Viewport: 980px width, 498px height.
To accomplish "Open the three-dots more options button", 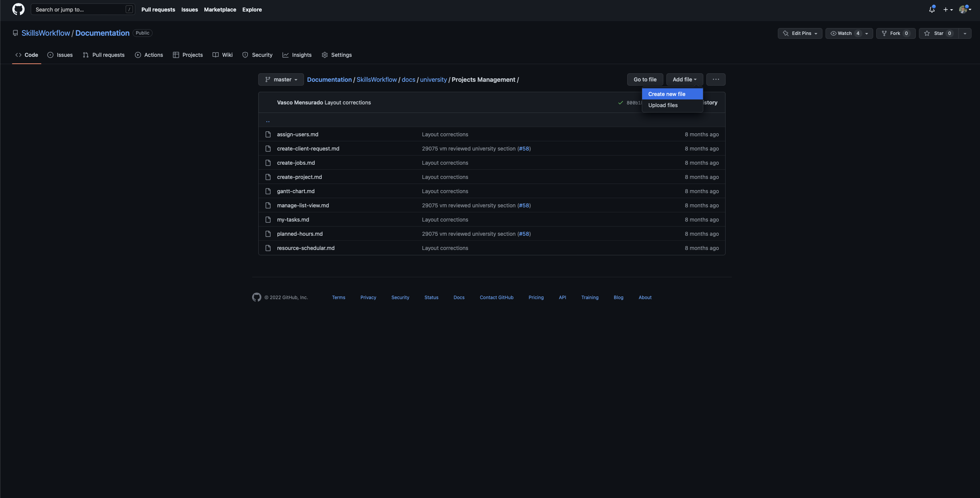I will pos(716,79).
